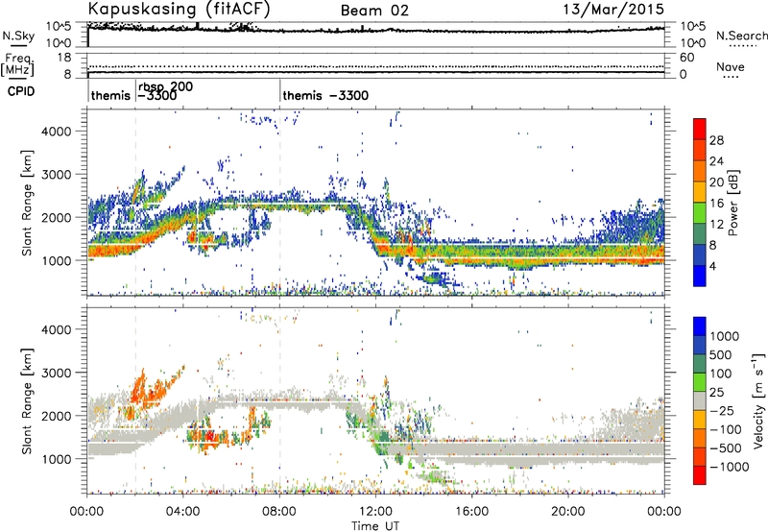
Task: Click the -500 label on velocity color bar
Action: coord(726,447)
